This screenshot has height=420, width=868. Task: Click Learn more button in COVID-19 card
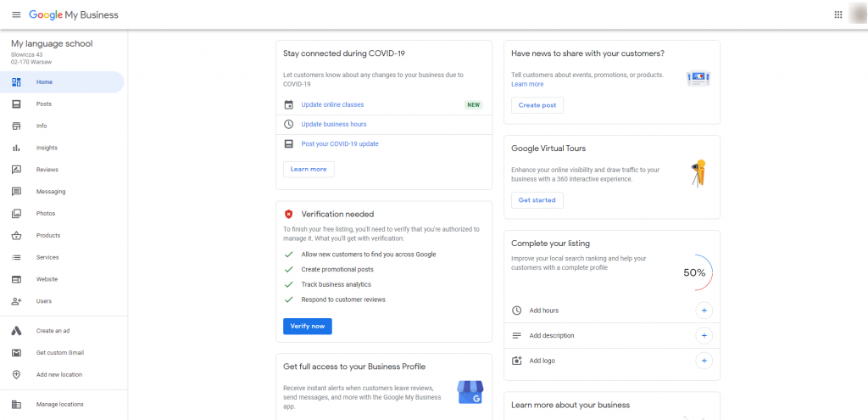coord(309,169)
